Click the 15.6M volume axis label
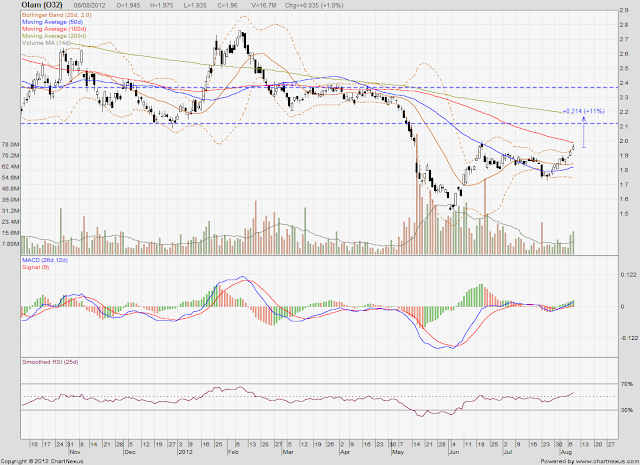Viewport: 640px width, 465px height. 11,233
